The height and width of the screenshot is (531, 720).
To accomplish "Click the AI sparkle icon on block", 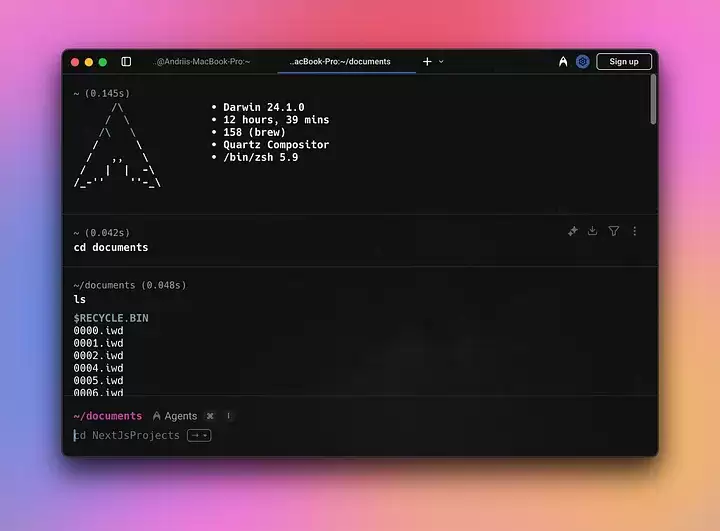I will 573,231.
